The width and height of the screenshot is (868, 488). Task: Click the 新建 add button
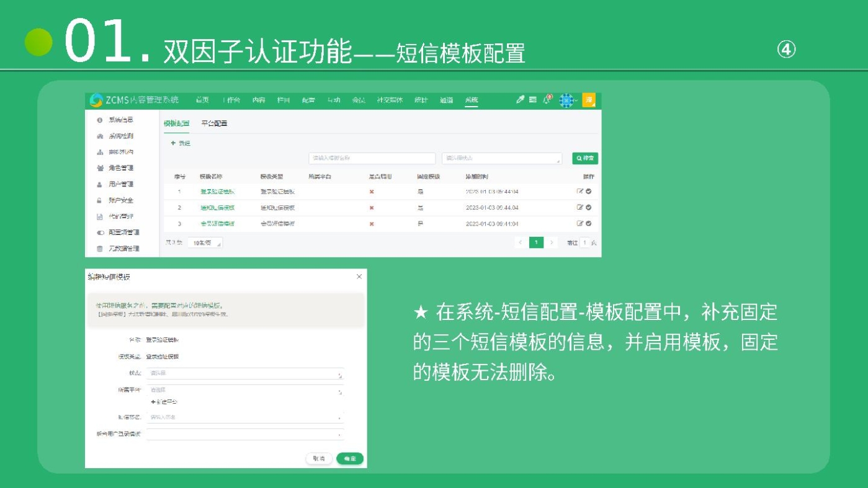pos(181,143)
